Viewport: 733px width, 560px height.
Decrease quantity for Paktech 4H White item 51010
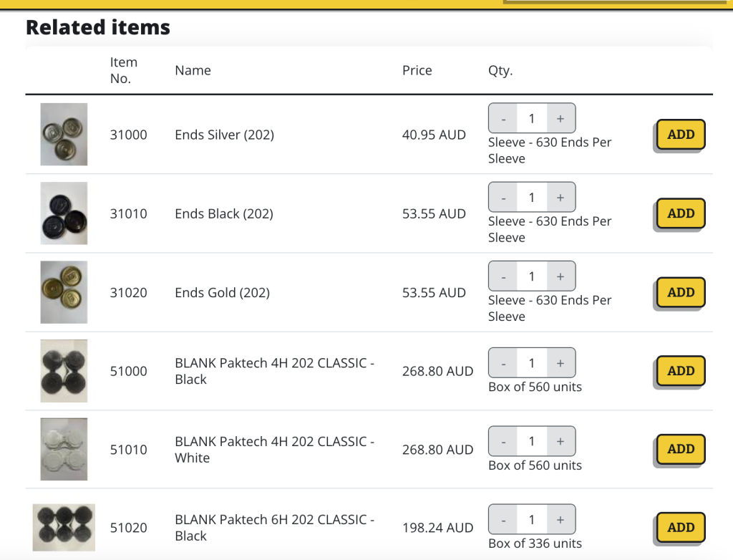tap(503, 441)
